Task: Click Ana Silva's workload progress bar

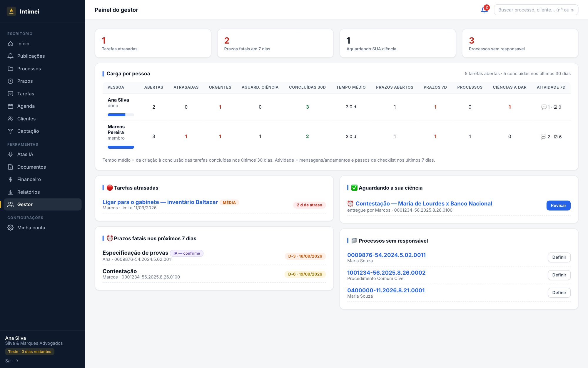Action: pyautogui.click(x=121, y=115)
